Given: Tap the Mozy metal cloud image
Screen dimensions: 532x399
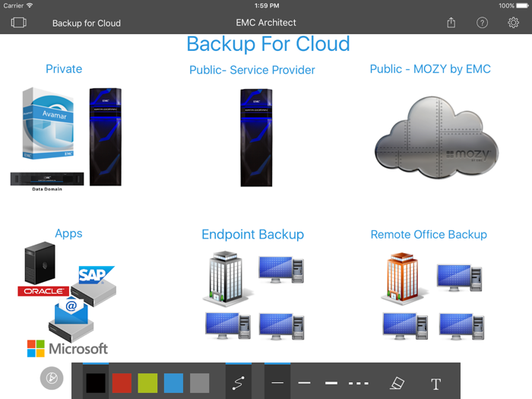Looking at the screenshot, I should (x=437, y=138).
